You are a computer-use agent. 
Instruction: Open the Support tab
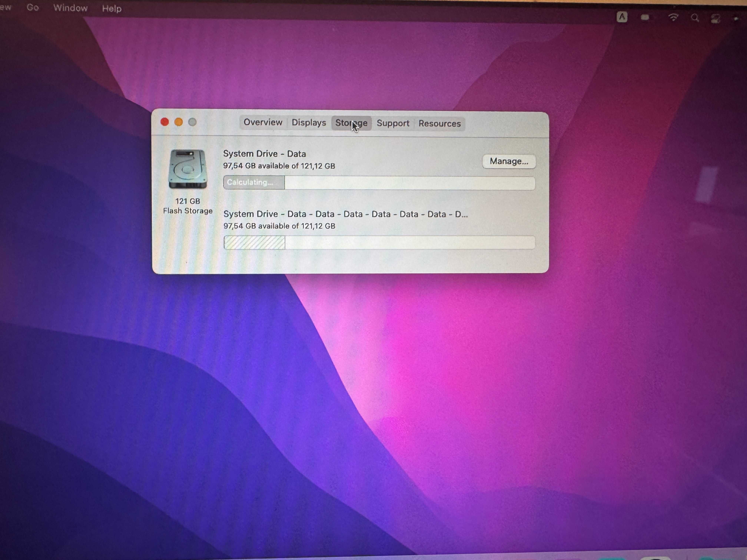[x=393, y=123]
